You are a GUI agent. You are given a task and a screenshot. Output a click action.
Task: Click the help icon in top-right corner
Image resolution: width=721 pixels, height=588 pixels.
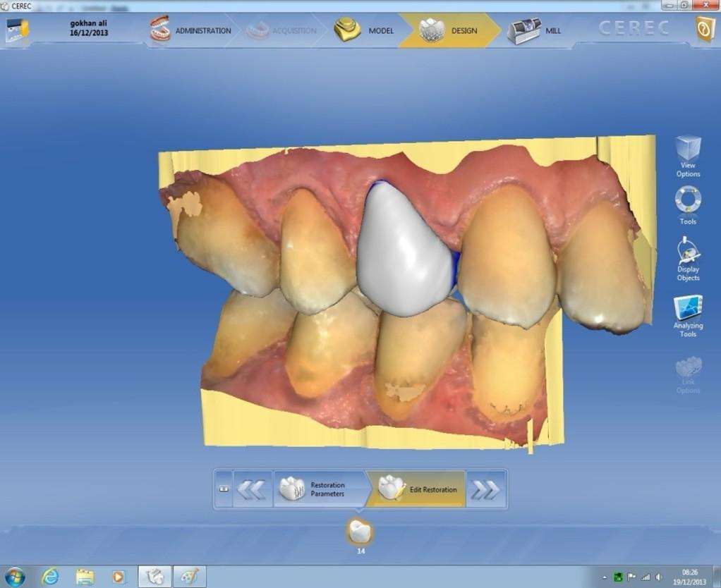pyautogui.click(x=705, y=30)
